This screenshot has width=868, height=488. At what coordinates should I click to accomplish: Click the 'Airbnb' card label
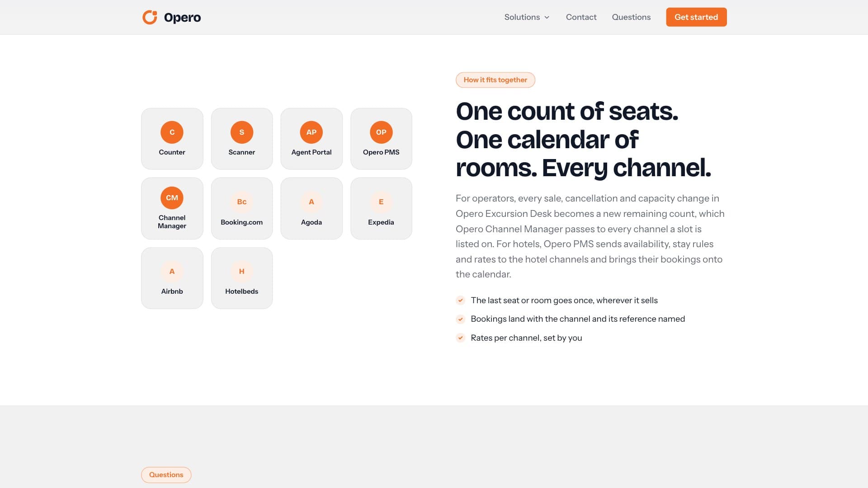pyautogui.click(x=172, y=291)
